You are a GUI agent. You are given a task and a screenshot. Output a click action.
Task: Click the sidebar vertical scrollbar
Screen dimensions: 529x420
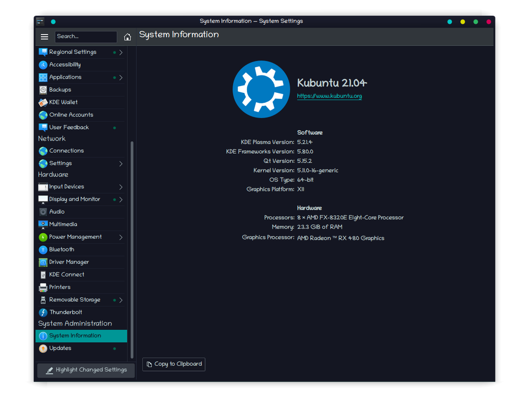coord(132,249)
